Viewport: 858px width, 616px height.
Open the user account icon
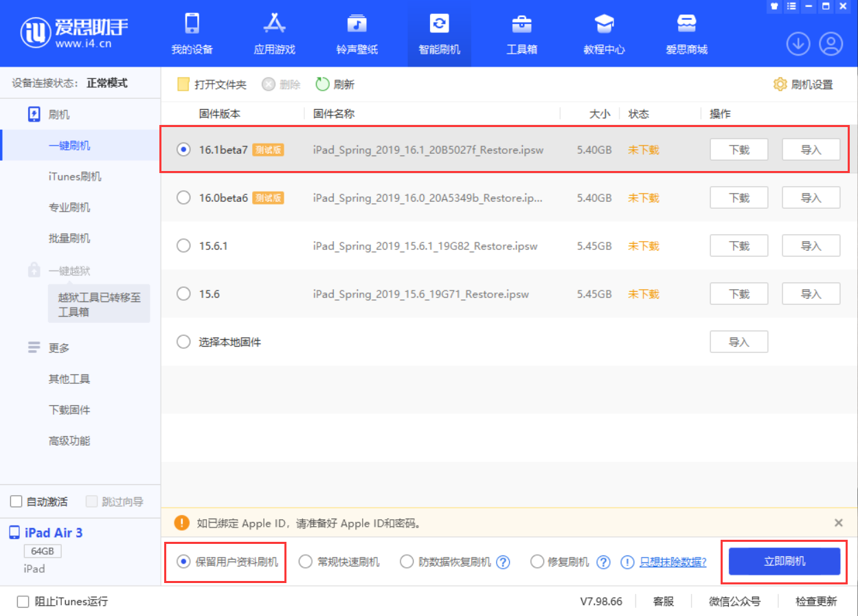831,43
